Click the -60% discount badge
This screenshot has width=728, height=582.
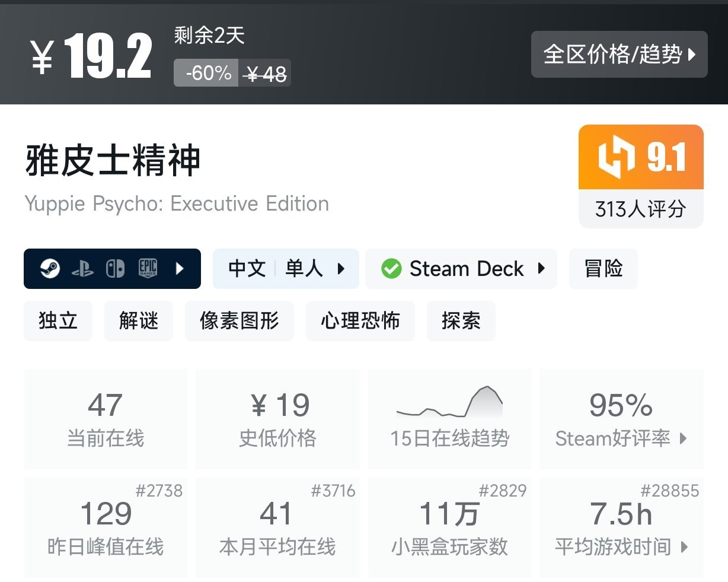206,73
